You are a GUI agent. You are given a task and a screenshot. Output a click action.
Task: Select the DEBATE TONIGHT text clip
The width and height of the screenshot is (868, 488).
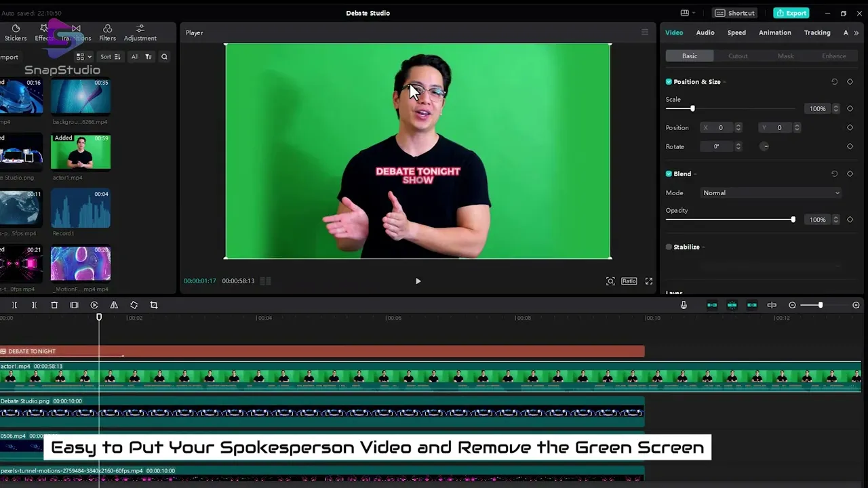click(x=321, y=351)
